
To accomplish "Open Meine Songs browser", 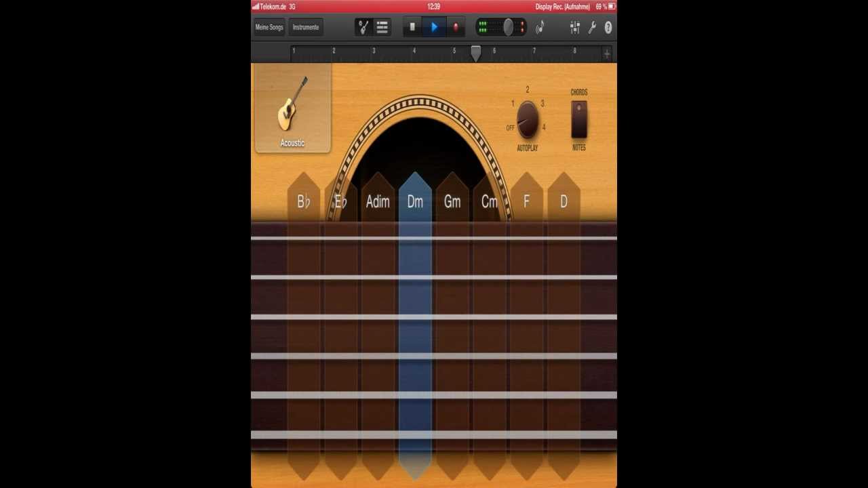I will [x=269, y=27].
